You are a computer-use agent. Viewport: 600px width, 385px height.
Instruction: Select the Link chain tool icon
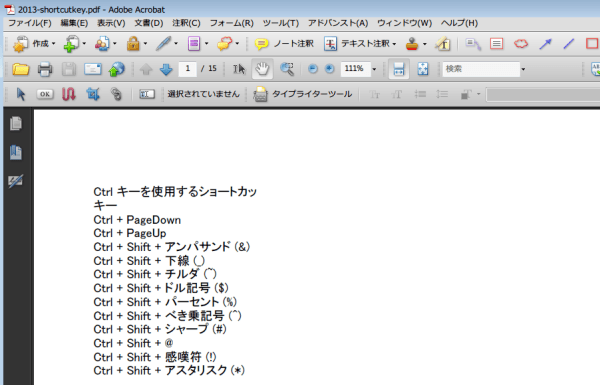tap(116, 94)
